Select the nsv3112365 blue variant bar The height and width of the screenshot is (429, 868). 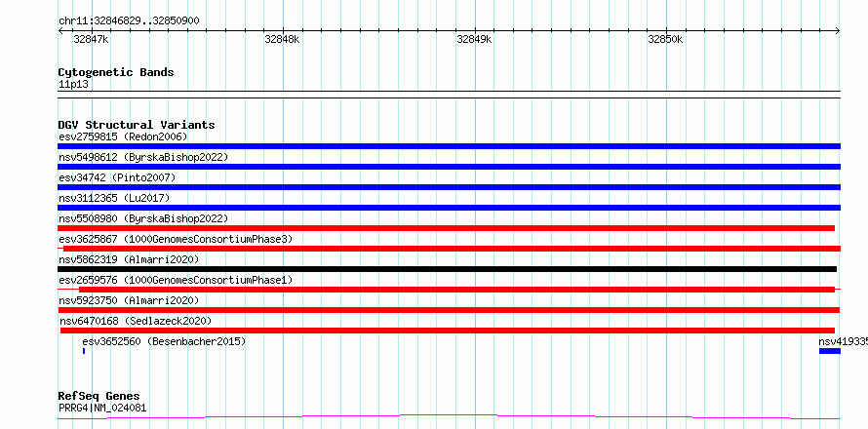[449, 208]
